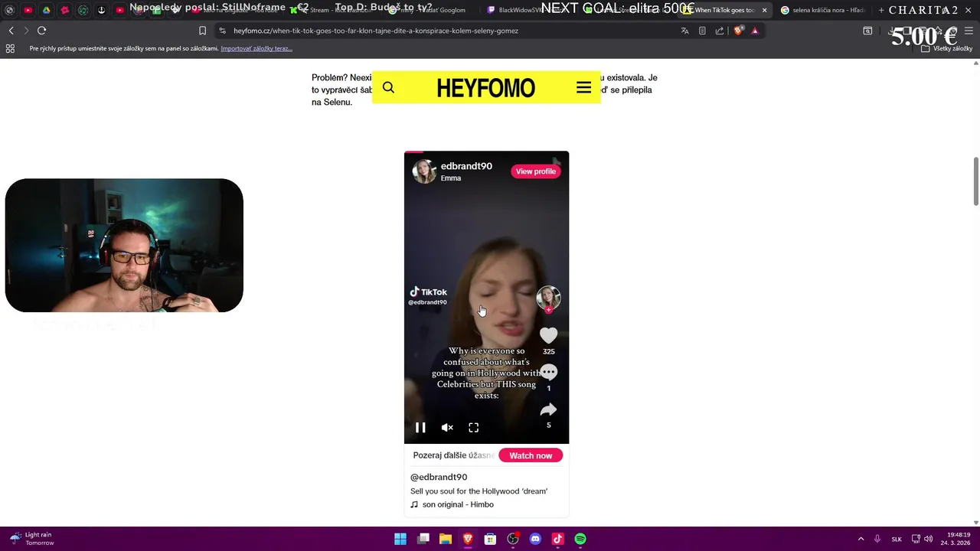Open the HEYFOMO hamburger menu
Image resolution: width=980 pixels, height=551 pixels.
click(x=583, y=88)
